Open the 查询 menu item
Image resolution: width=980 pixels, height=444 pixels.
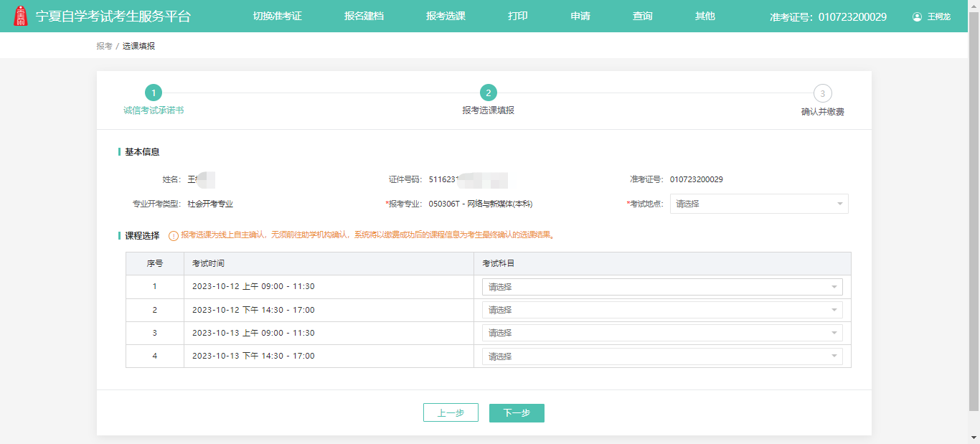click(642, 16)
